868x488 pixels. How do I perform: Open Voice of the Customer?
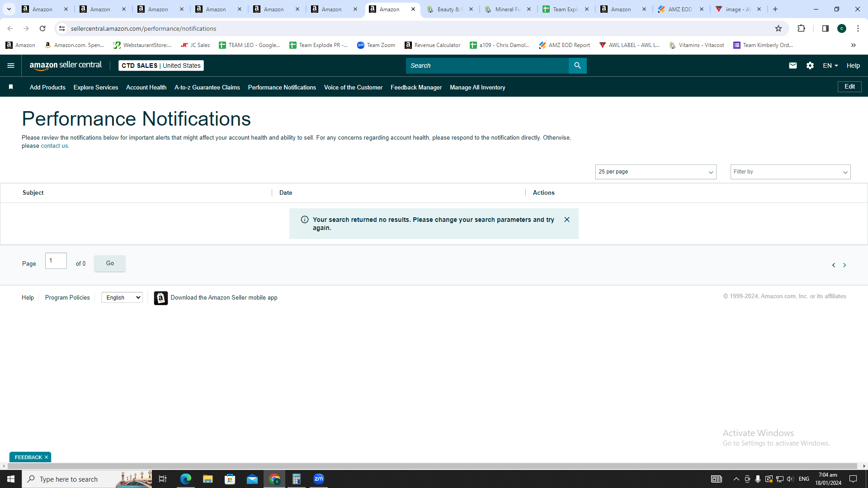tap(353, 87)
